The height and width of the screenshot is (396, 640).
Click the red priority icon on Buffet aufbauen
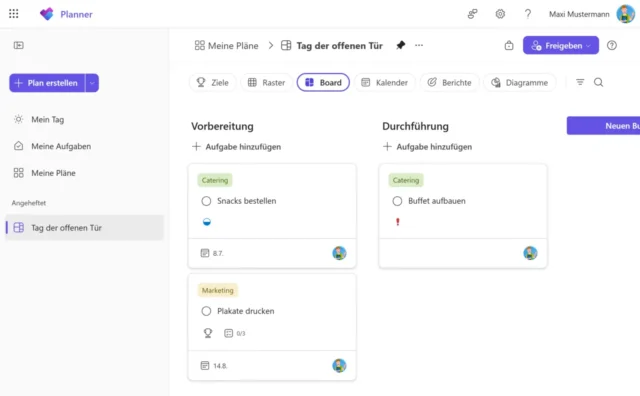[x=398, y=222]
